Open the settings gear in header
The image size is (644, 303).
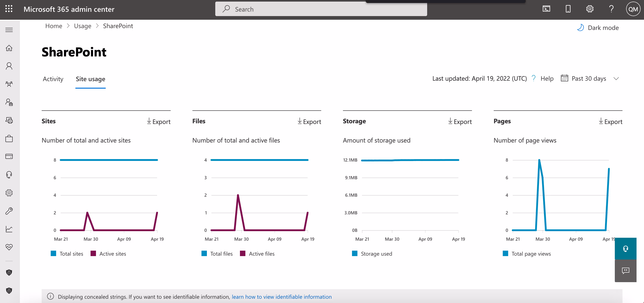[x=589, y=9]
